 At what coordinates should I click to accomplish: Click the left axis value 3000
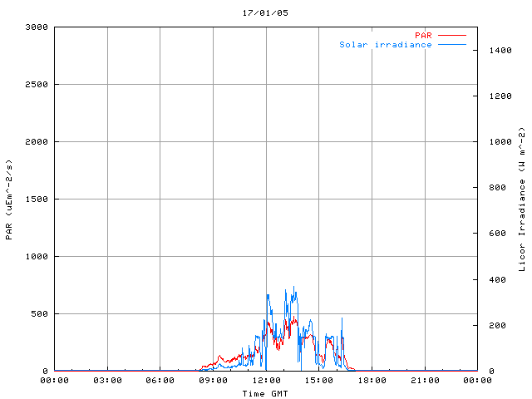[37, 27]
